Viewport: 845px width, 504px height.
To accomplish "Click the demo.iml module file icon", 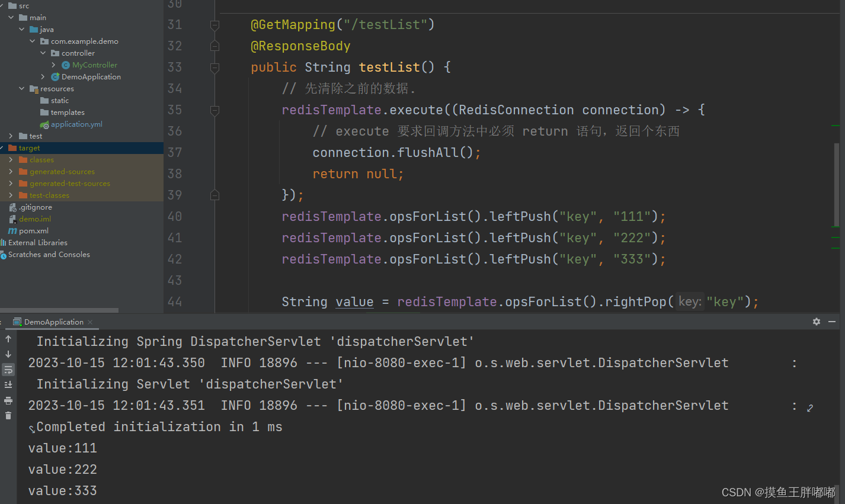I will pos(12,219).
